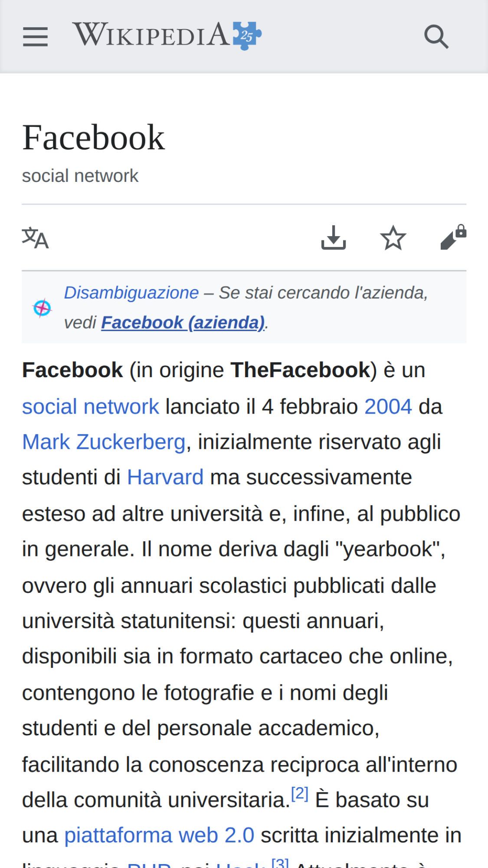488x868 pixels.
Task: Click the 'social network' subtitle description
Action: click(80, 176)
